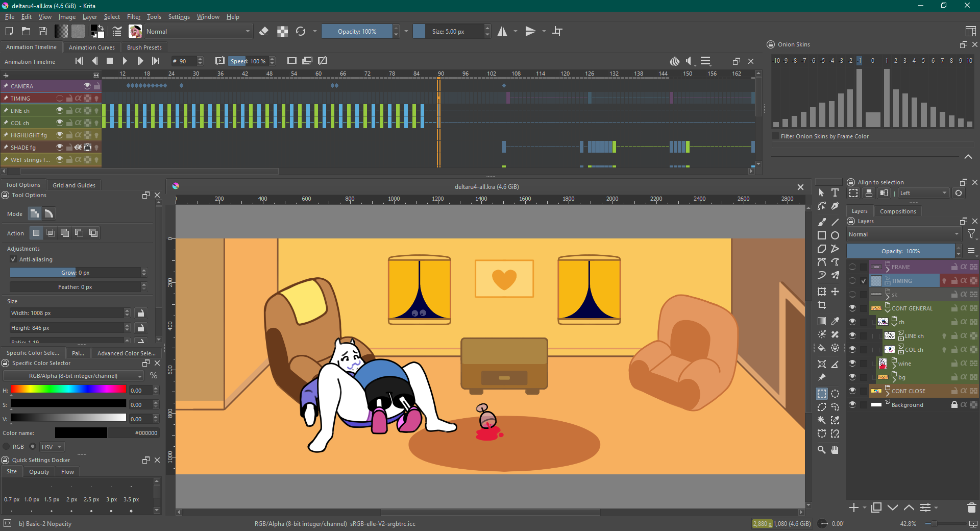Add a new layer in Layers panel
Screen dimensions: 980x531
click(x=853, y=508)
